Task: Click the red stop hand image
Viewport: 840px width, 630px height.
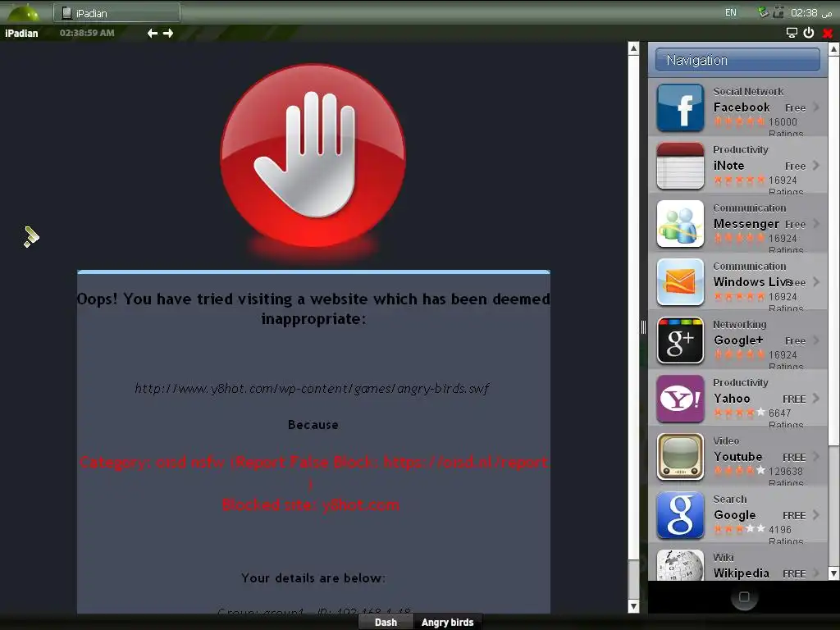Action: point(313,156)
